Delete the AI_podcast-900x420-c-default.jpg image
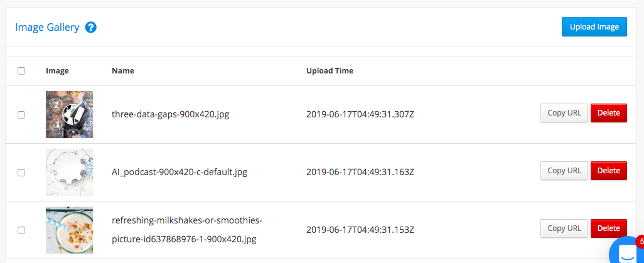Viewport: 644px width, 263px height. pos(609,171)
